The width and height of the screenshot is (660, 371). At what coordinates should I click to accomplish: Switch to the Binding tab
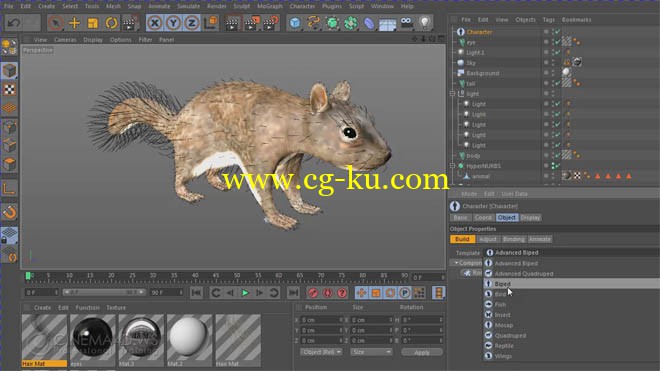[x=514, y=239]
